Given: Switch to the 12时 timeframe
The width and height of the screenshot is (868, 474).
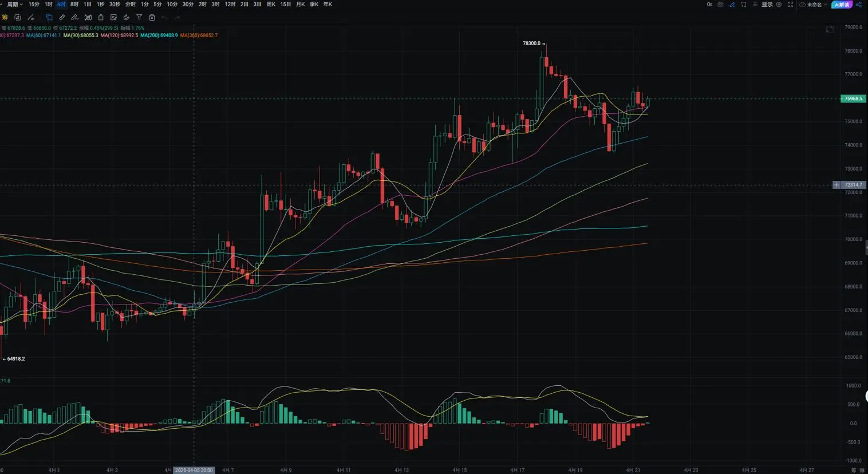Looking at the screenshot, I should 230,5.
